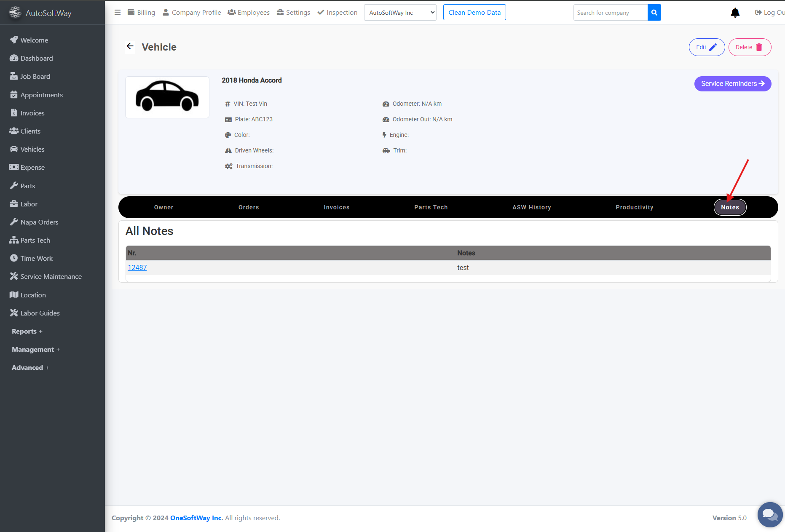Viewport: 785px width, 532px height.
Task: Open the AutoSoftWay Inc company dropdown
Action: pyautogui.click(x=400, y=13)
